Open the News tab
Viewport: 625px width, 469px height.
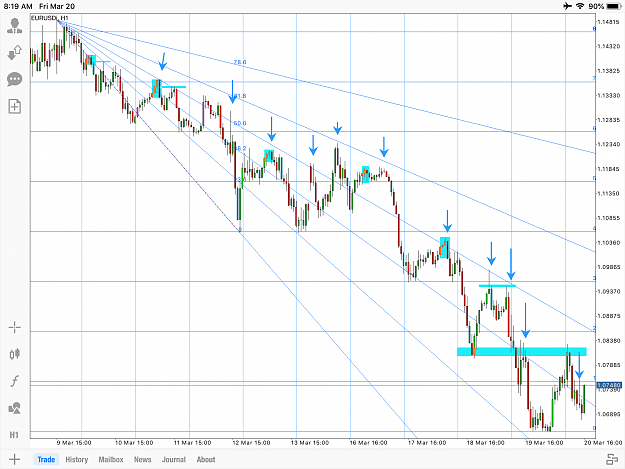tap(142, 459)
